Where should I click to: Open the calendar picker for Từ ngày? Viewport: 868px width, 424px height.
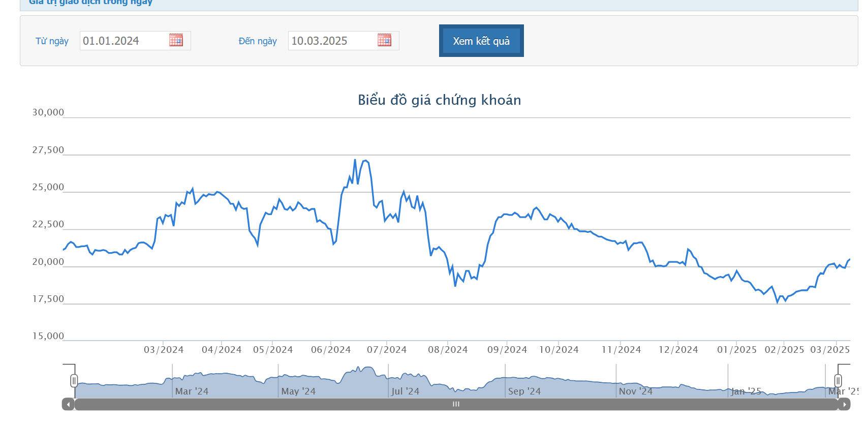(x=176, y=40)
